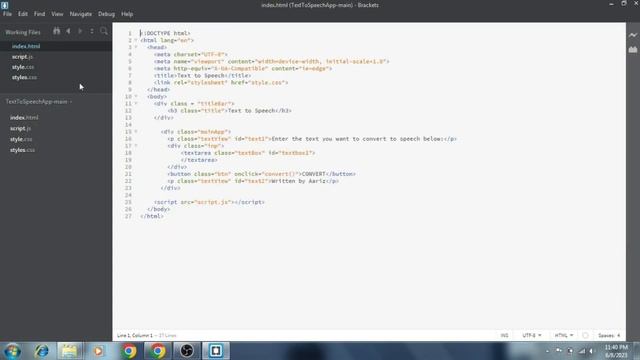Click the linting status circle in the status bar
Screen dimensions: 640x360
coord(585,336)
